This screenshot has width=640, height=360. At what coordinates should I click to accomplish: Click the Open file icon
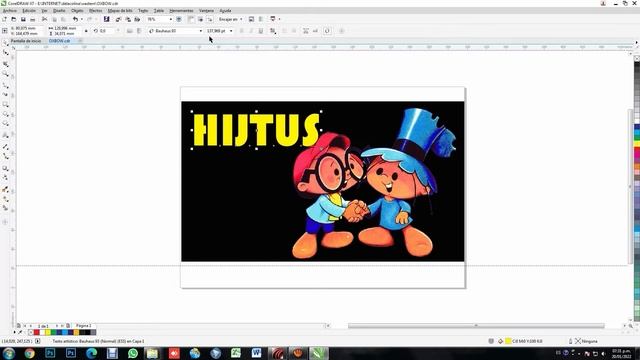13,19
